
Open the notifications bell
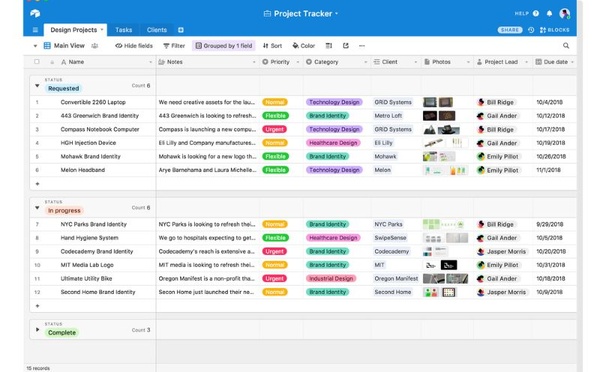[x=549, y=13]
